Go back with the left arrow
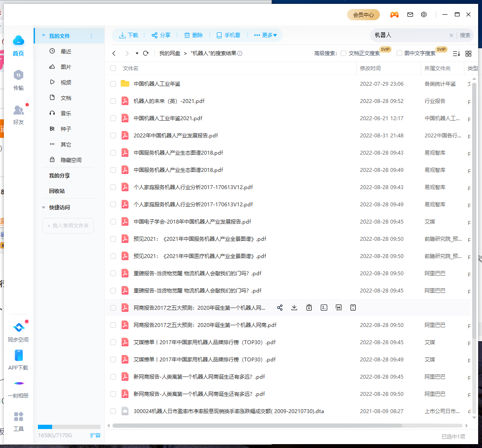This screenshot has width=482, height=448. [x=114, y=53]
